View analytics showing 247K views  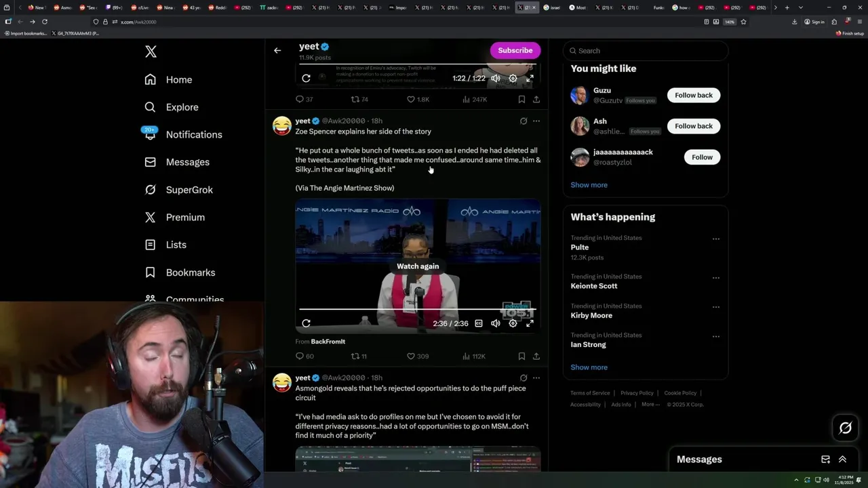tap(474, 100)
